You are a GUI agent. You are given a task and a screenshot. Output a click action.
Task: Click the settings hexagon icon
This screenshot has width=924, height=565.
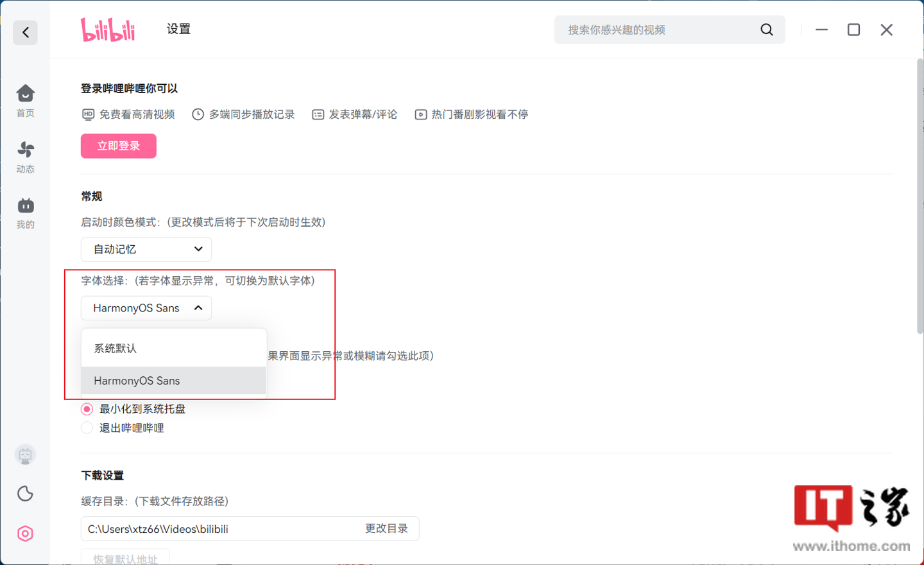(x=25, y=534)
